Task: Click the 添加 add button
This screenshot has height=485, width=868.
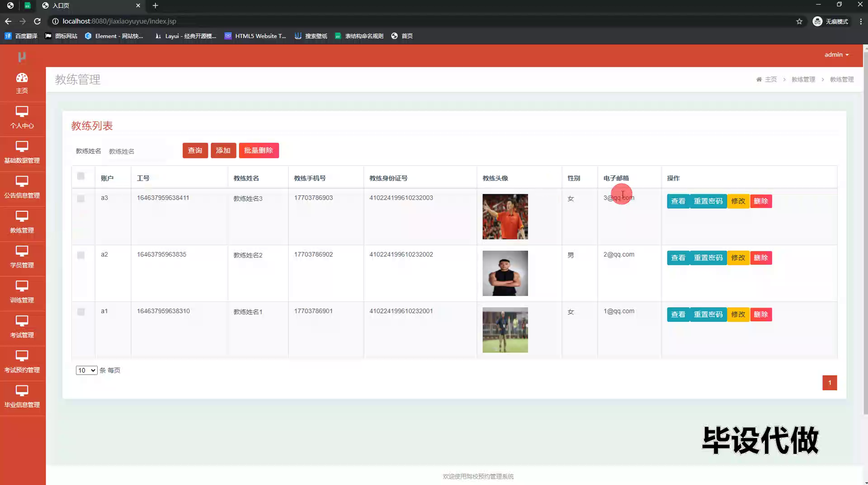Action: point(223,150)
